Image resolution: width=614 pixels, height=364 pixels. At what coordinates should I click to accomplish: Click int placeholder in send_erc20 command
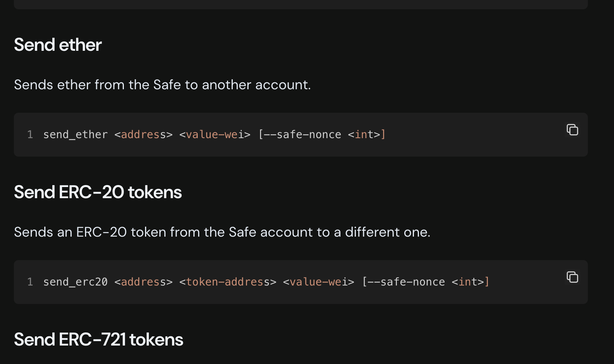tap(468, 282)
